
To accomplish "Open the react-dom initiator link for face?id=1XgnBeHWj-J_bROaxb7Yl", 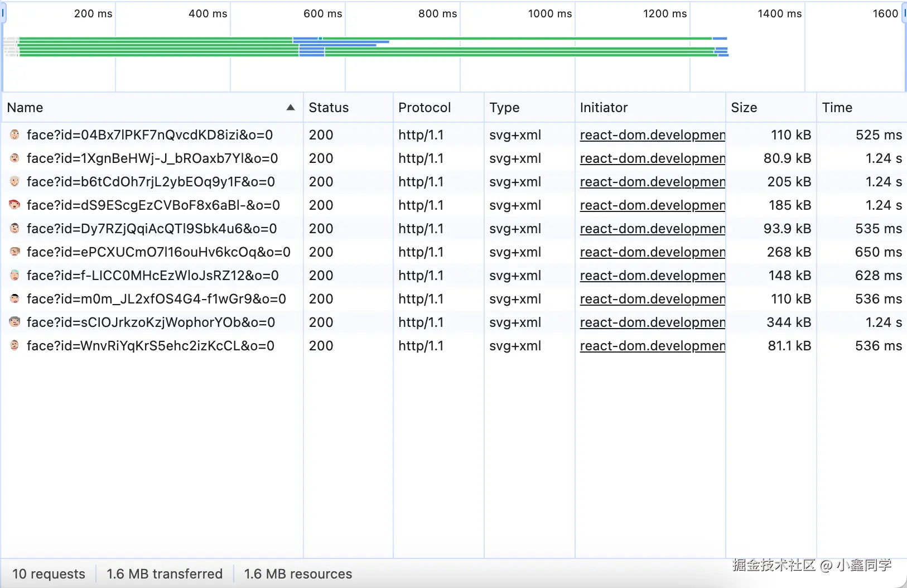I will pyautogui.click(x=653, y=158).
